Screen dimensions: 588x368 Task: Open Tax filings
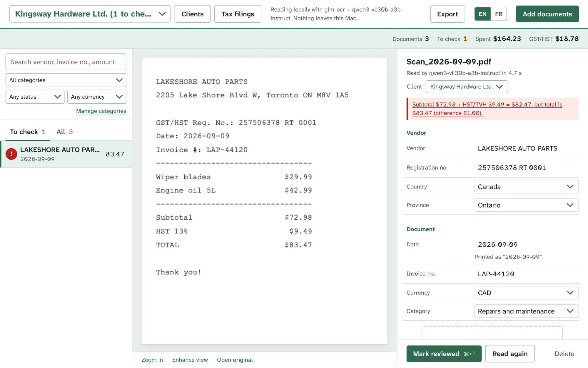pos(238,14)
